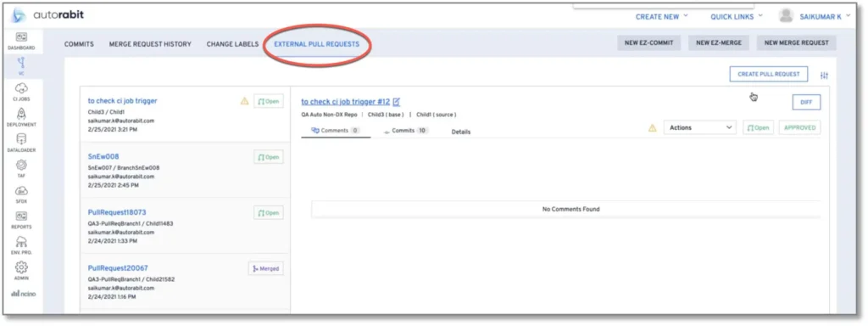Expand the Create New menu
The width and height of the screenshot is (868, 326).
tap(661, 17)
